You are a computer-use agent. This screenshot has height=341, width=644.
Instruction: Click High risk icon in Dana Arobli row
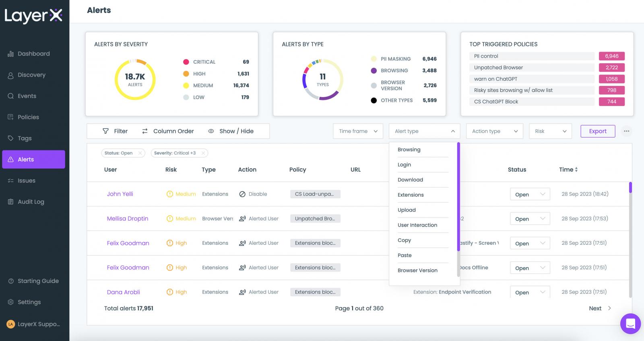click(x=170, y=292)
